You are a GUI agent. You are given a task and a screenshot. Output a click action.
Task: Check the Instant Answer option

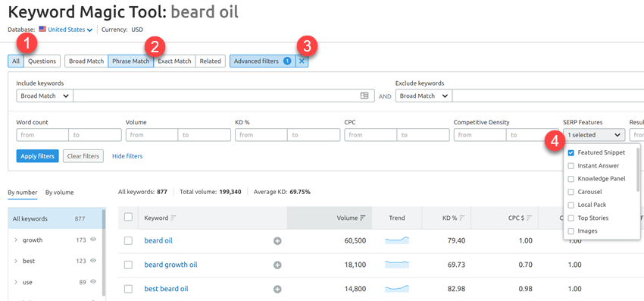point(571,166)
